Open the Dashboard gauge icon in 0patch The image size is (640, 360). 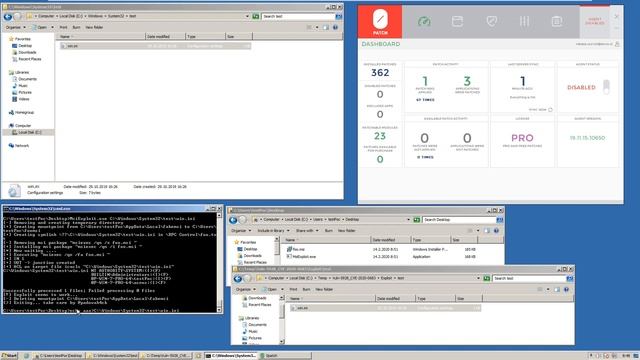point(424,21)
